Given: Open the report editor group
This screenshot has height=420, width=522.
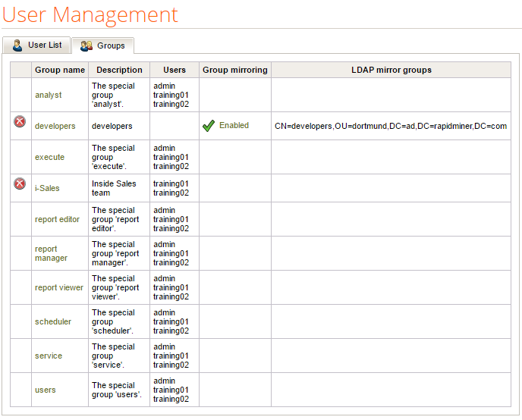Looking at the screenshot, I should click(x=57, y=220).
